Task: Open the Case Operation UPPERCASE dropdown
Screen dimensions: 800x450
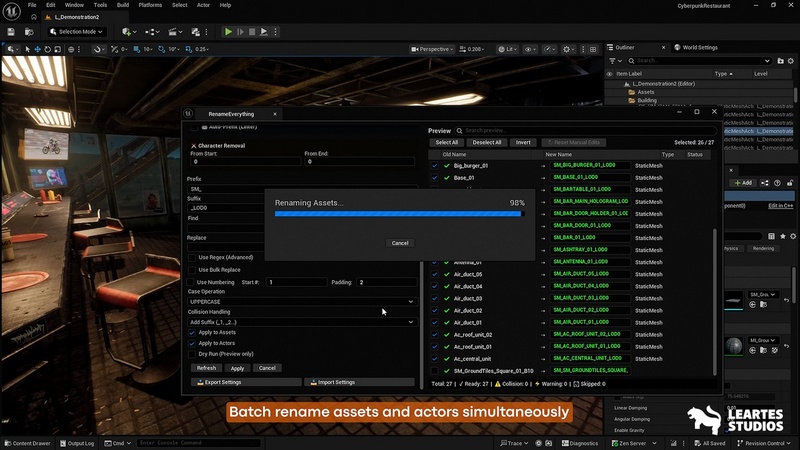Action: (301, 301)
